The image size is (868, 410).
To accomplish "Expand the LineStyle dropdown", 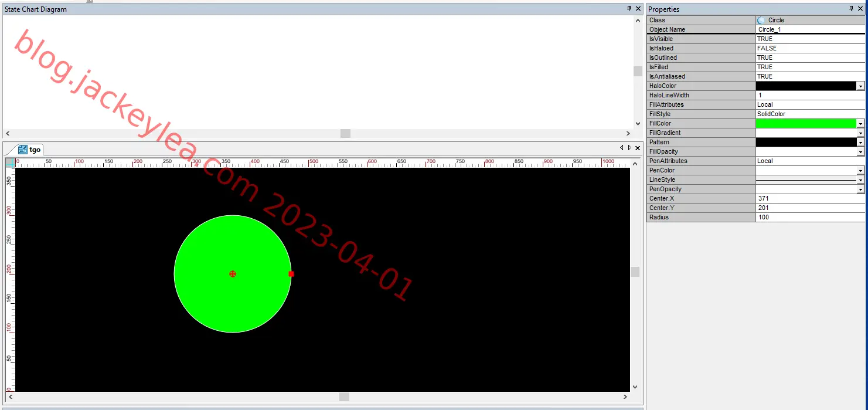I will [860, 180].
